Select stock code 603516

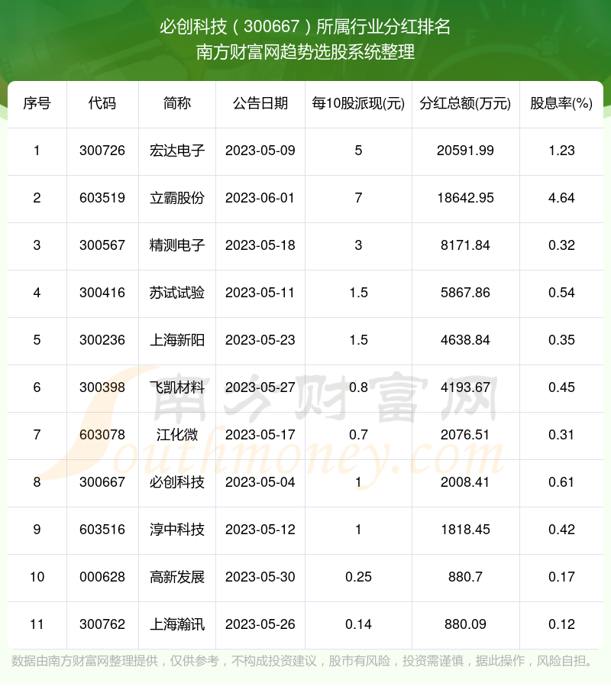point(102,530)
